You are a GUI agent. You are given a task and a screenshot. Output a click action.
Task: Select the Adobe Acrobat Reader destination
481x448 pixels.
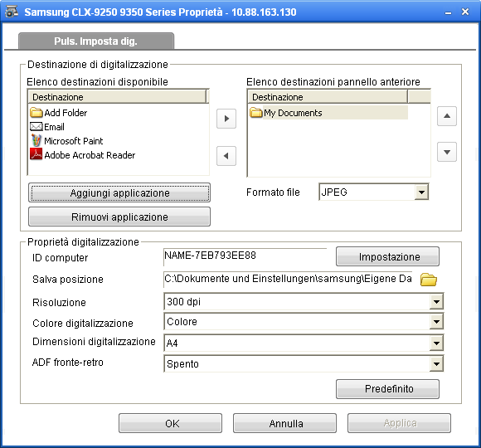click(x=83, y=155)
